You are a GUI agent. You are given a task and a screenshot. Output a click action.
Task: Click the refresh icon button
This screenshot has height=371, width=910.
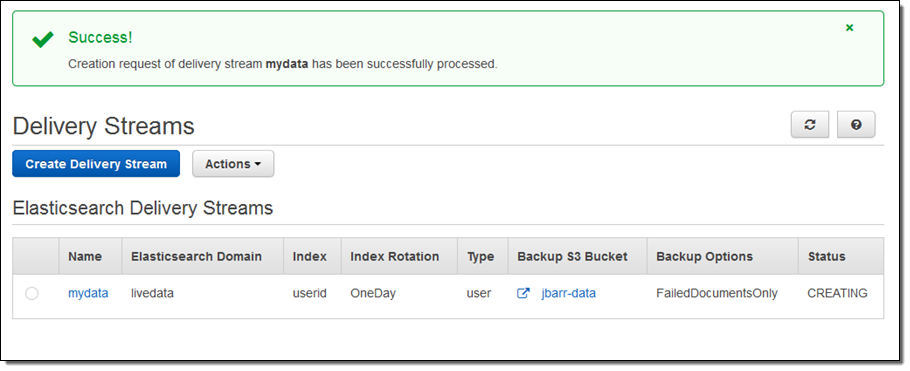[x=810, y=124]
